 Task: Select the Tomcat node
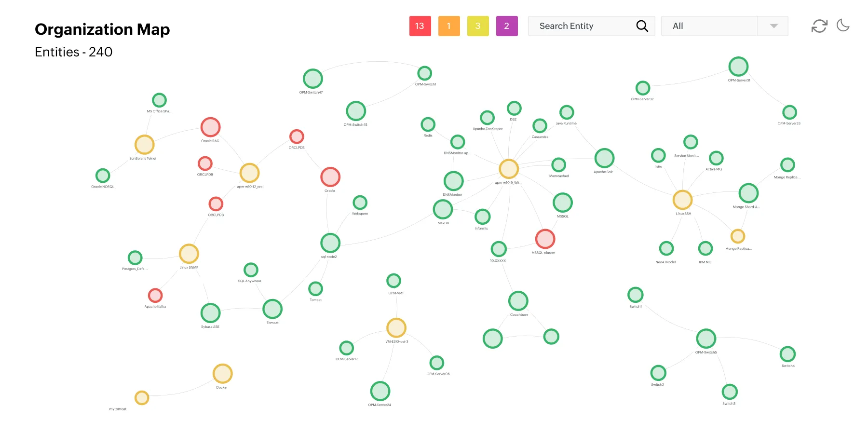tap(272, 309)
